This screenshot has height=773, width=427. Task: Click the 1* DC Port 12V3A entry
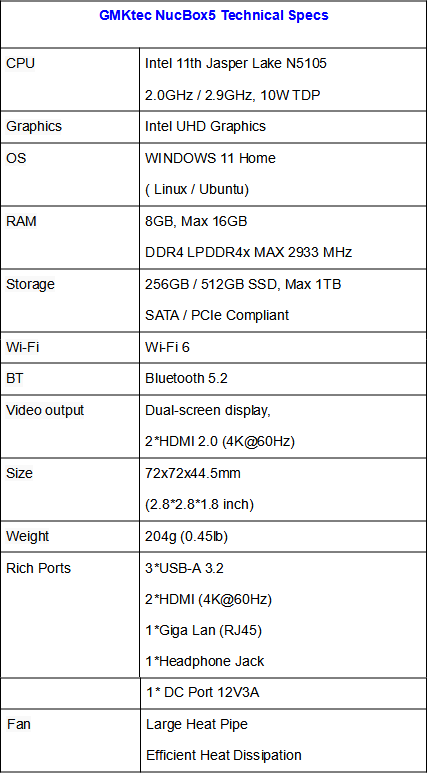tap(203, 693)
